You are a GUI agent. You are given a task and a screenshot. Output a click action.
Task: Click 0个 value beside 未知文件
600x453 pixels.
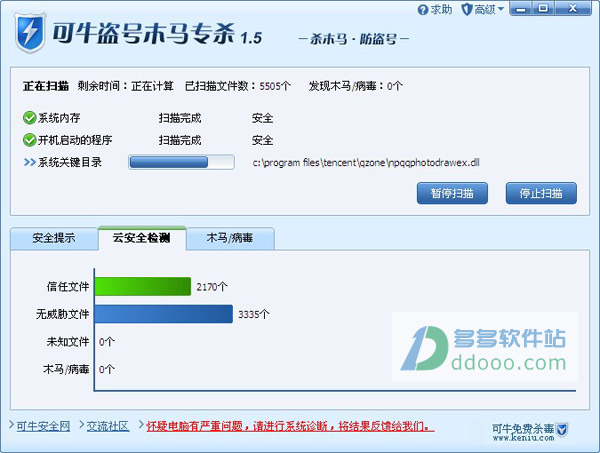click(107, 342)
